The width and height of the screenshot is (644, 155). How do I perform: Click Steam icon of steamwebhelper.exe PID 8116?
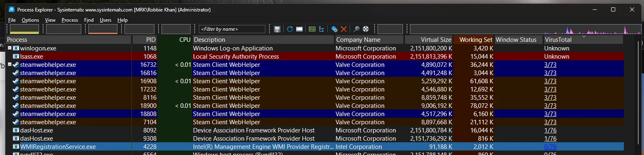click(16, 98)
